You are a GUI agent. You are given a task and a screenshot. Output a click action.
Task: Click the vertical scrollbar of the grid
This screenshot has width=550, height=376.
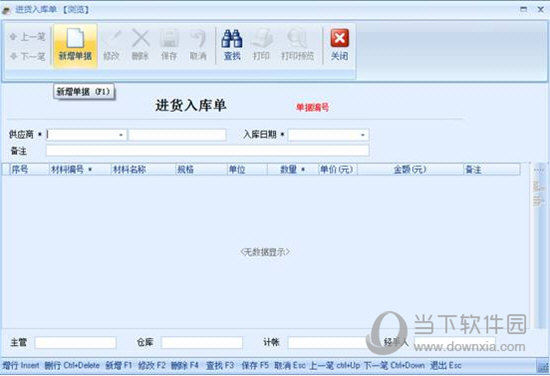[x=538, y=246]
